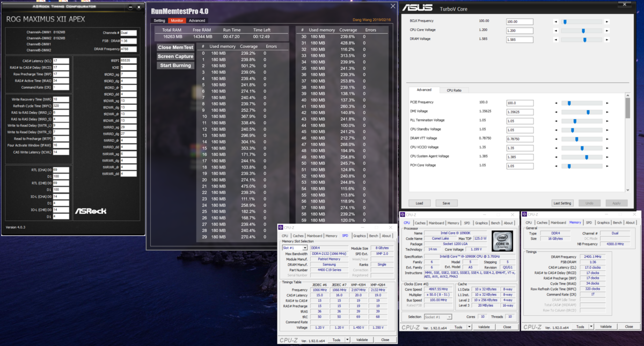
Task: Click the Start Burning button
Action: [175, 66]
